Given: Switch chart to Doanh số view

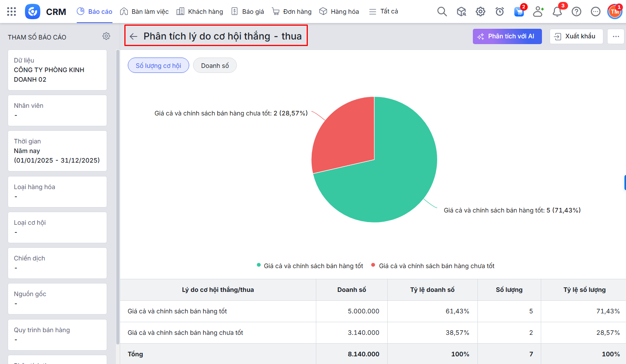Looking at the screenshot, I should tap(215, 66).
